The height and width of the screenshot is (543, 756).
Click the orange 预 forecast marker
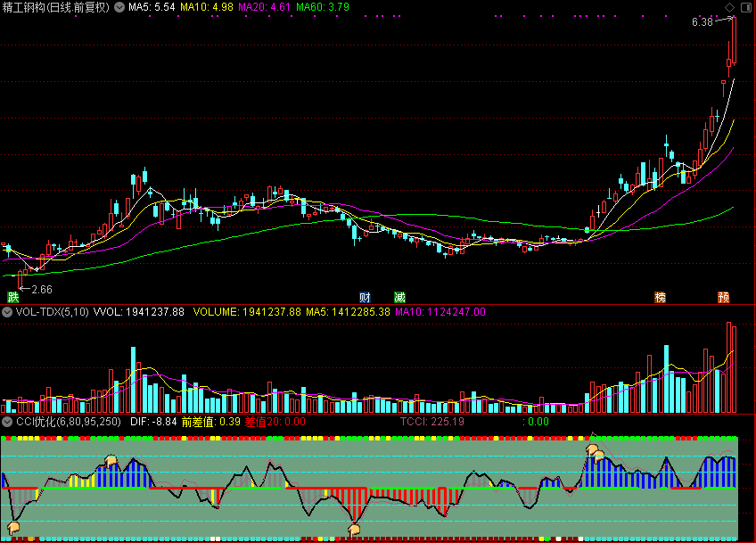point(723,296)
